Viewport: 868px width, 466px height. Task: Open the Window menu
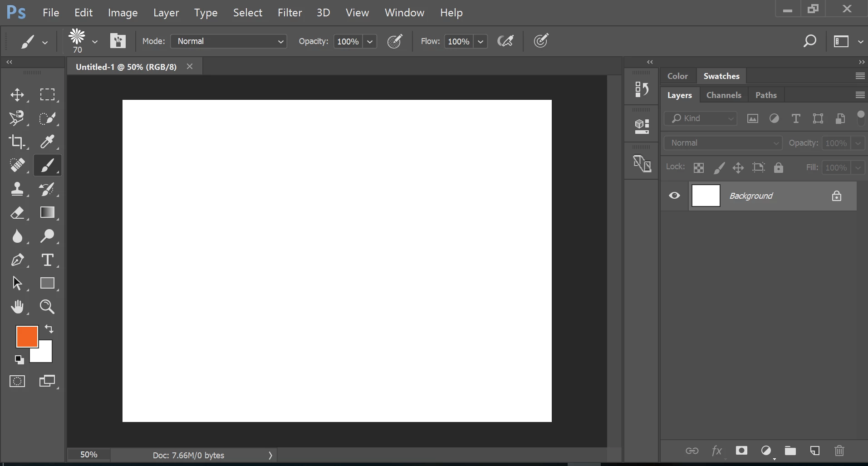(404, 13)
